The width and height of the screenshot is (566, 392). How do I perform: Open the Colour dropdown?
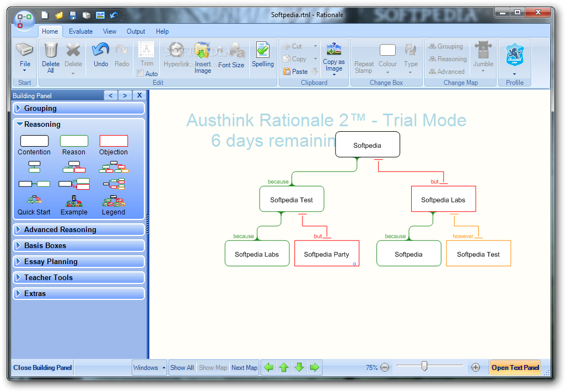coord(387,58)
